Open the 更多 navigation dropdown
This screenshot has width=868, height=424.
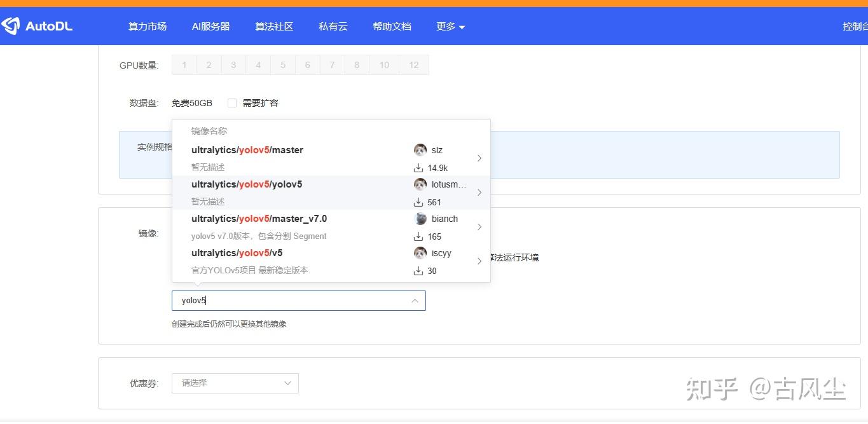pos(450,26)
